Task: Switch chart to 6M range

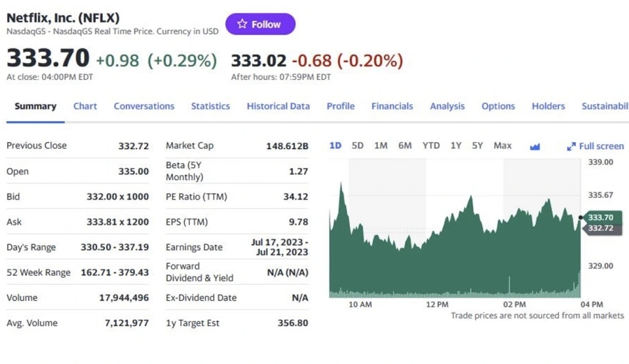Action: 405,145
